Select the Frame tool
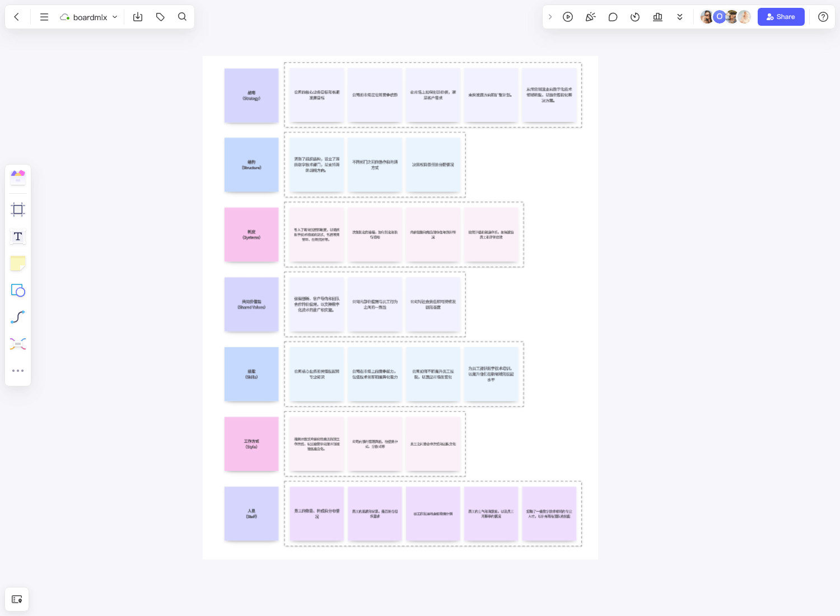Viewport: 840px width, 616px height. pos(18,209)
